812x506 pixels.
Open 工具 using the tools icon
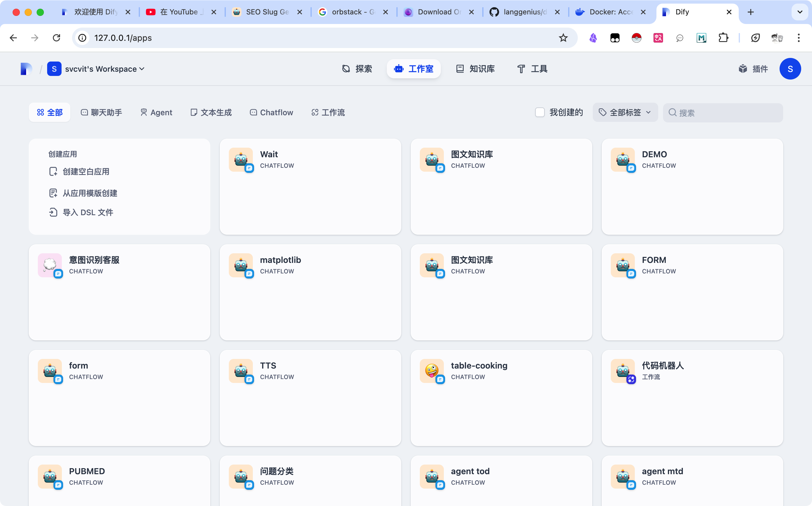tap(521, 69)
